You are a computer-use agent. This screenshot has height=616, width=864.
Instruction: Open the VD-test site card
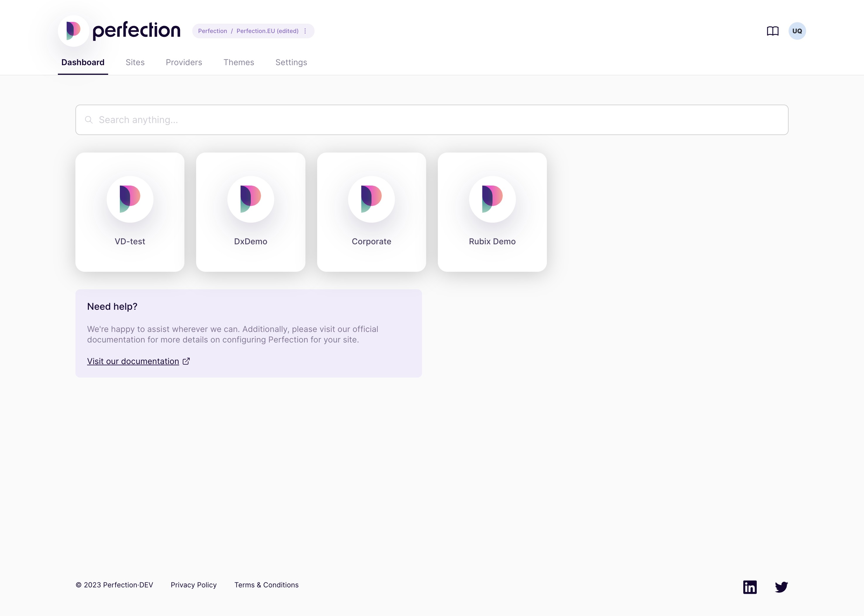pyautogui.click(x=130, y=212)
